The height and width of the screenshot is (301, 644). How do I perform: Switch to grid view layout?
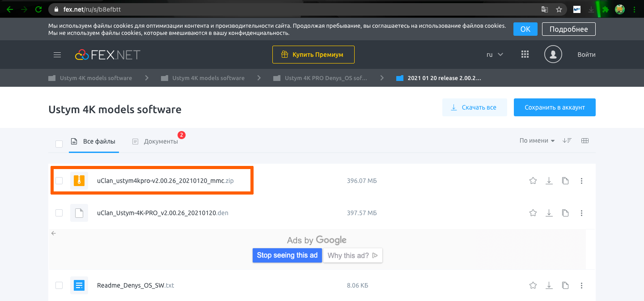(x=585, y=141)
